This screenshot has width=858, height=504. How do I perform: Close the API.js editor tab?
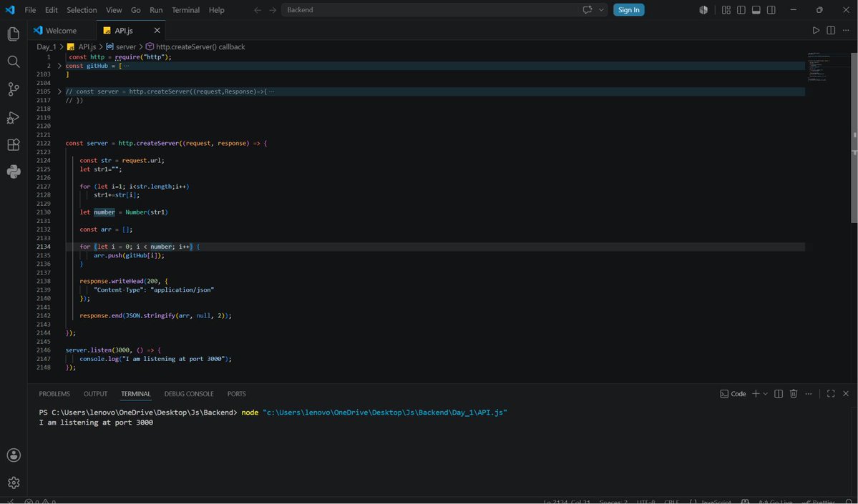click(157, 31)
